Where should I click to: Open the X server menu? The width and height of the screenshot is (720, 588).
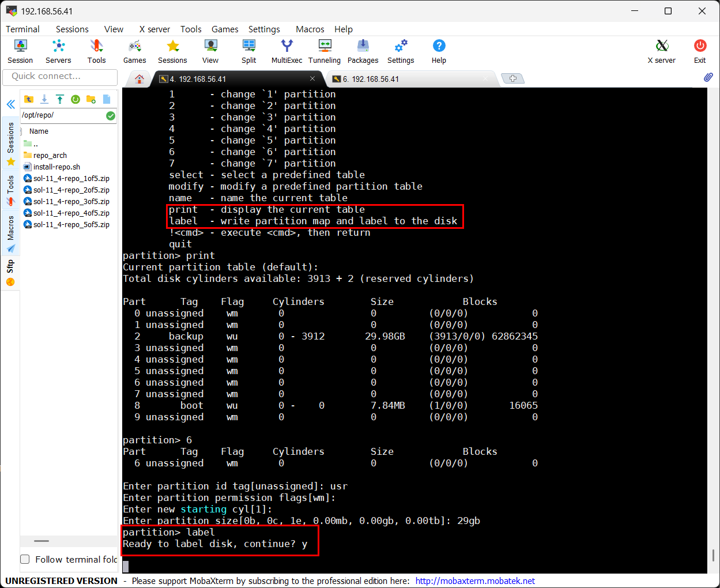154,29
